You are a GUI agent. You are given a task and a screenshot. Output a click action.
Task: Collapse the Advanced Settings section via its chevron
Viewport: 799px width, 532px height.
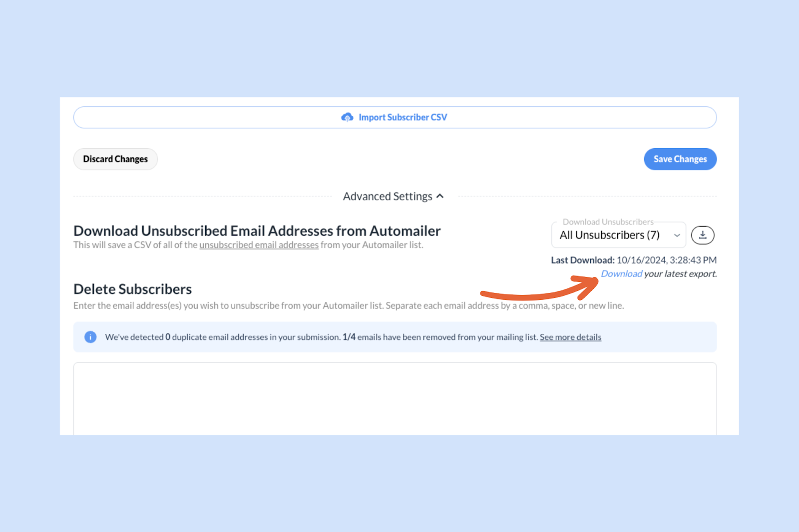(440, 196)
